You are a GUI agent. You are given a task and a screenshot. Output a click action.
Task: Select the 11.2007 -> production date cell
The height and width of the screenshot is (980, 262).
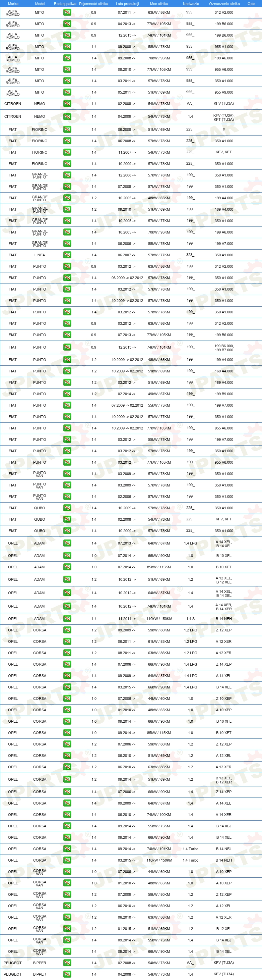click(126, 152)
